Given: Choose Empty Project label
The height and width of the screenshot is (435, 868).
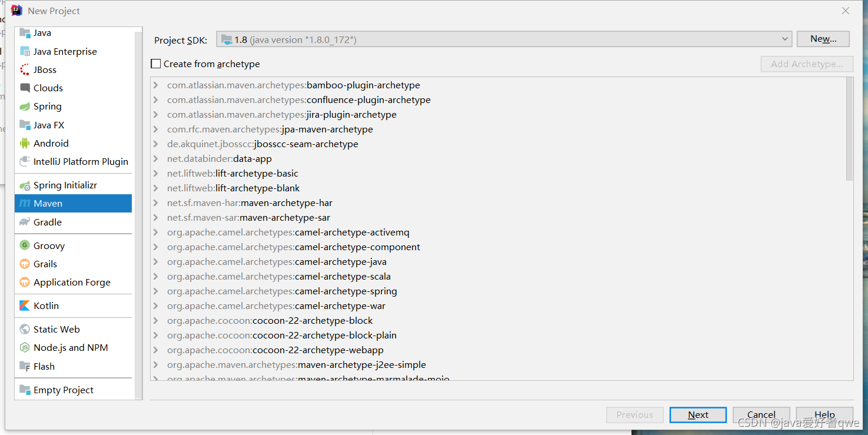Looking at the screenshot, I should coord(64,390).
